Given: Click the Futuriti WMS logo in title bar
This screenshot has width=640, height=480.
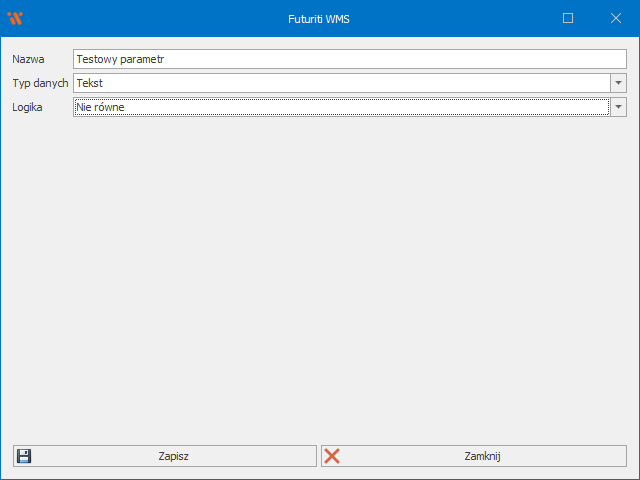Looking at the screenshot, I should tap(14, 18).
